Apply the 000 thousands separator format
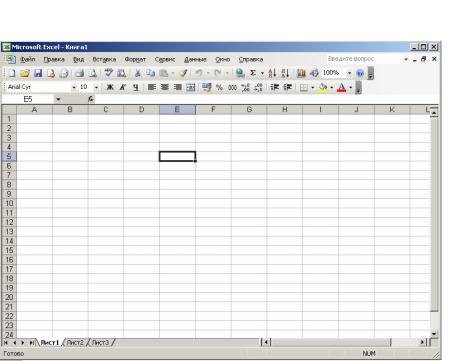This screenshot has height=361, width=471. pyautogui.click(x=232, y=87)
